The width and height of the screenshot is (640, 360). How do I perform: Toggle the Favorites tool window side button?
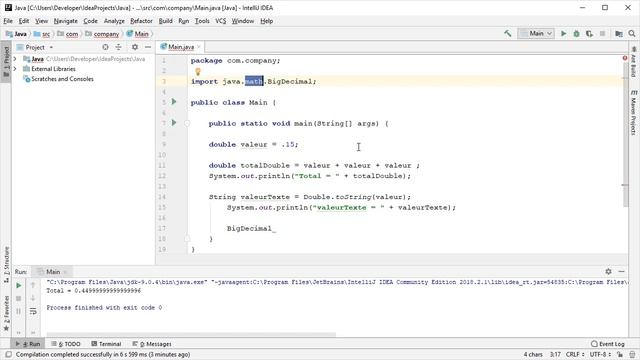[6, 313]
